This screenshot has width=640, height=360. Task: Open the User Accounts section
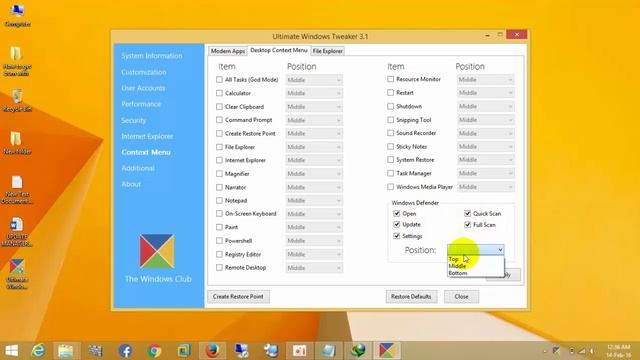[143, 88]
